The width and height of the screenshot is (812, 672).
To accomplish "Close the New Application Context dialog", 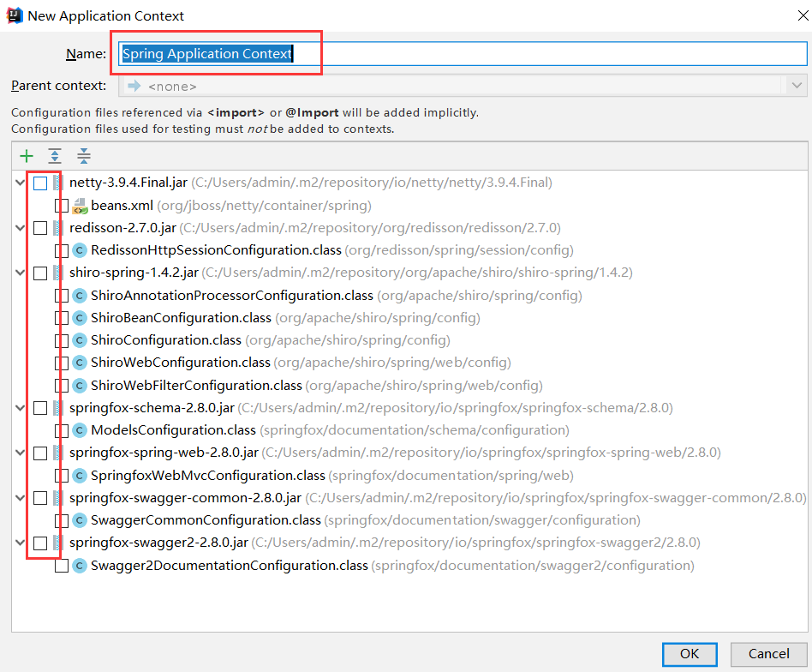I will [803, 15].
